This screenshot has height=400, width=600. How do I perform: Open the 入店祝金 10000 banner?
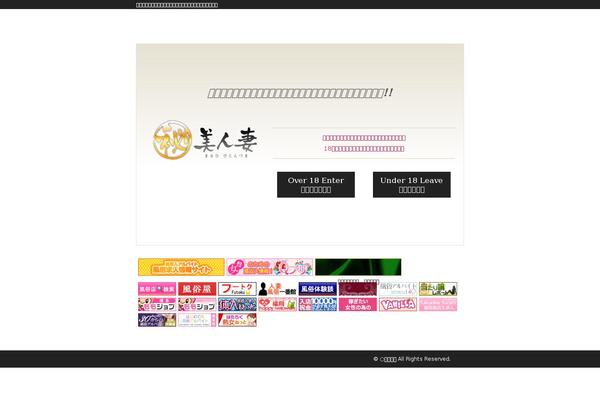tap(318, 304)
